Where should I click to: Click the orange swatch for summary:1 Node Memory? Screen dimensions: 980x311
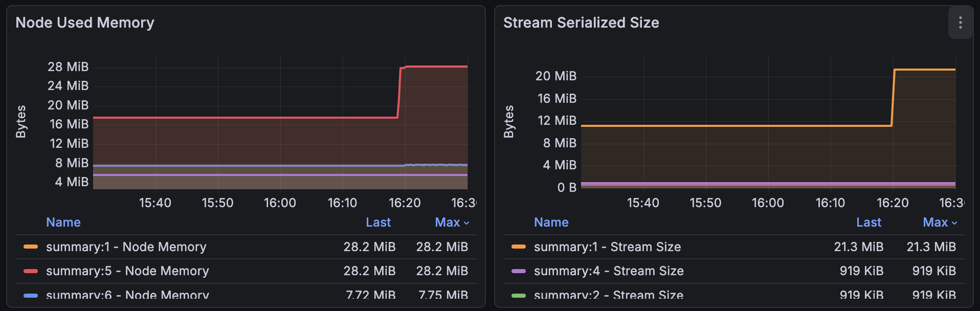[x=31, y=247]
